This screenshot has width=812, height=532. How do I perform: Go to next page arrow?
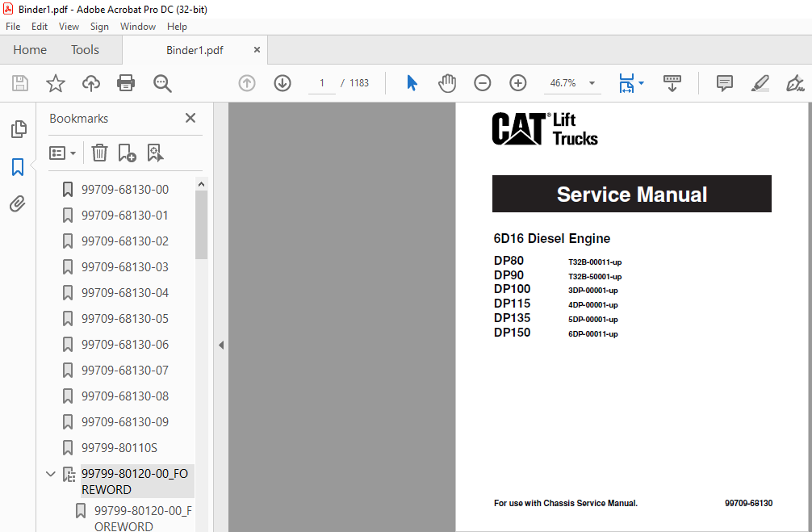[x=283, y=83]
